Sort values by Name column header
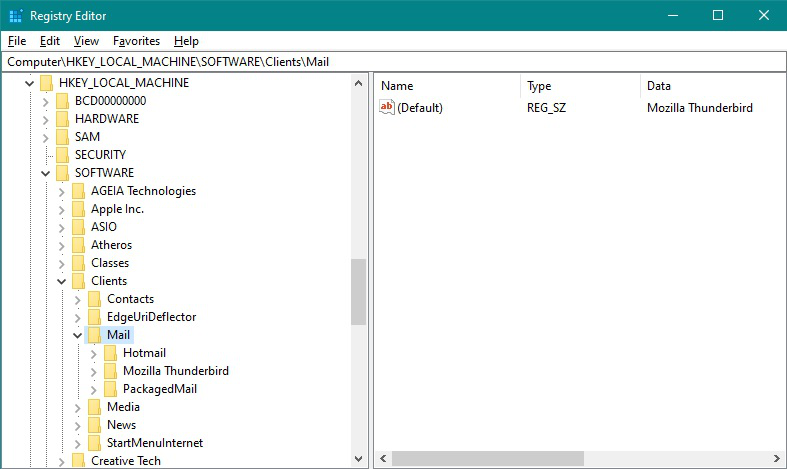The image size is (787, 469). [x=446, y=86]
